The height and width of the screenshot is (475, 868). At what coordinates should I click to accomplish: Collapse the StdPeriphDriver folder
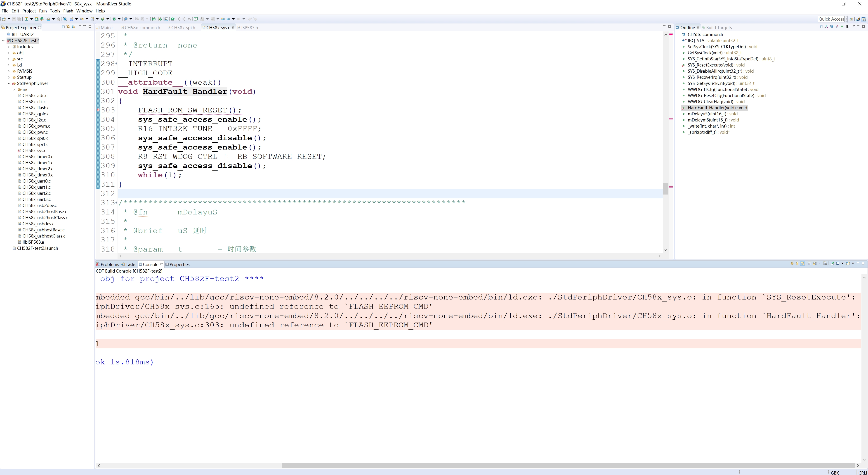point(9,83)
